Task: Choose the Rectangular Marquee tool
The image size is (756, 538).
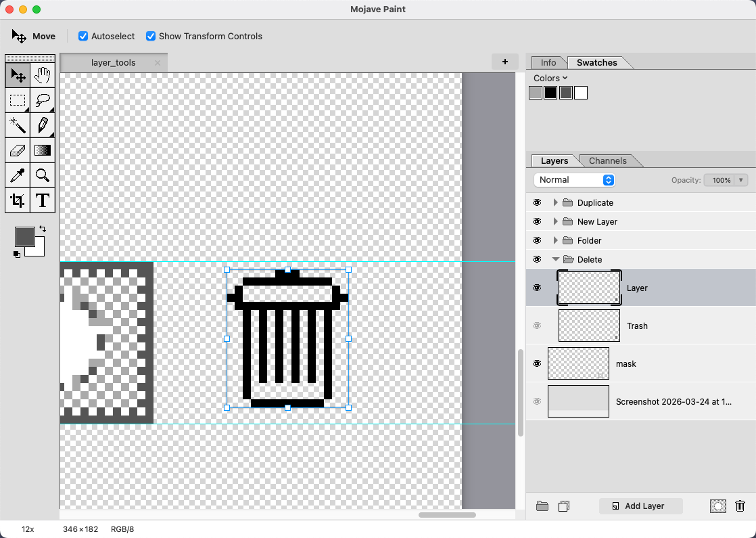Action: coord(18,100)
